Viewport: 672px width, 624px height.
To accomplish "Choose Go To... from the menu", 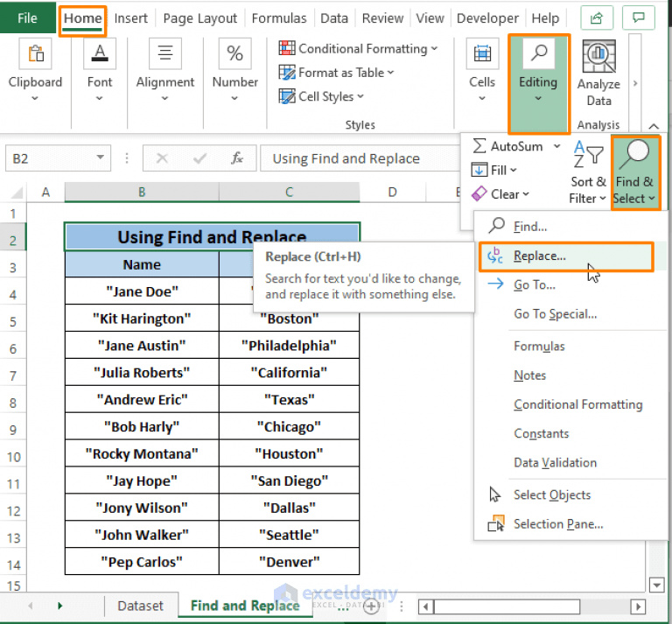I will (571, 284).
